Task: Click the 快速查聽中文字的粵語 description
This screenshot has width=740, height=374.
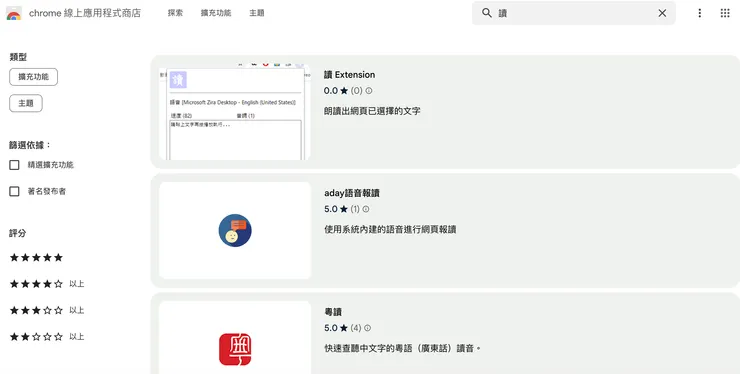Action: click(402, 348)
